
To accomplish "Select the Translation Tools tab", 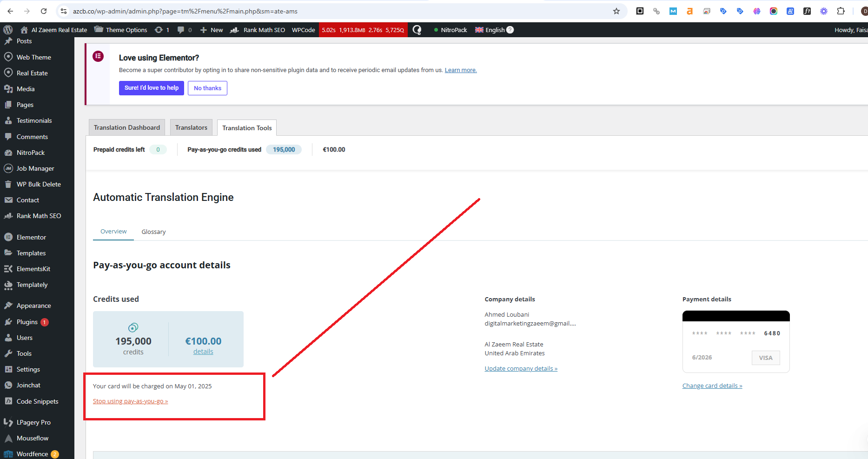I will click(x=247, y=128).
